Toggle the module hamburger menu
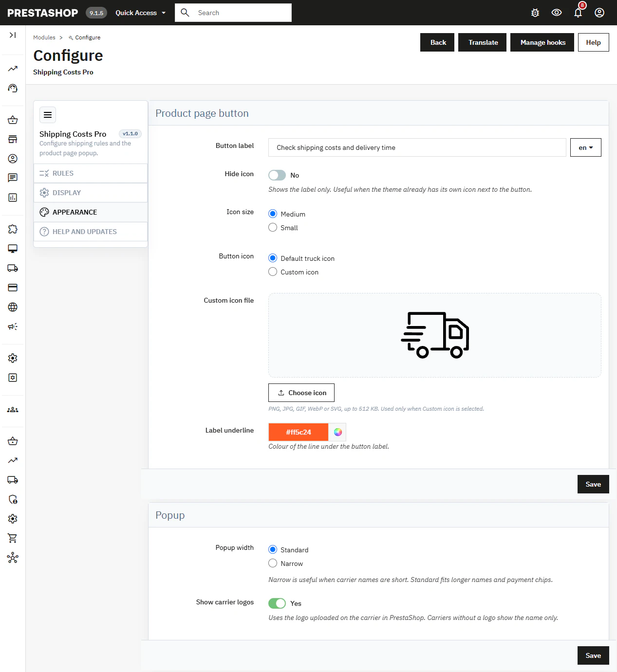The height and width of the screenshot is (672, 617). [x=48, y=115]
